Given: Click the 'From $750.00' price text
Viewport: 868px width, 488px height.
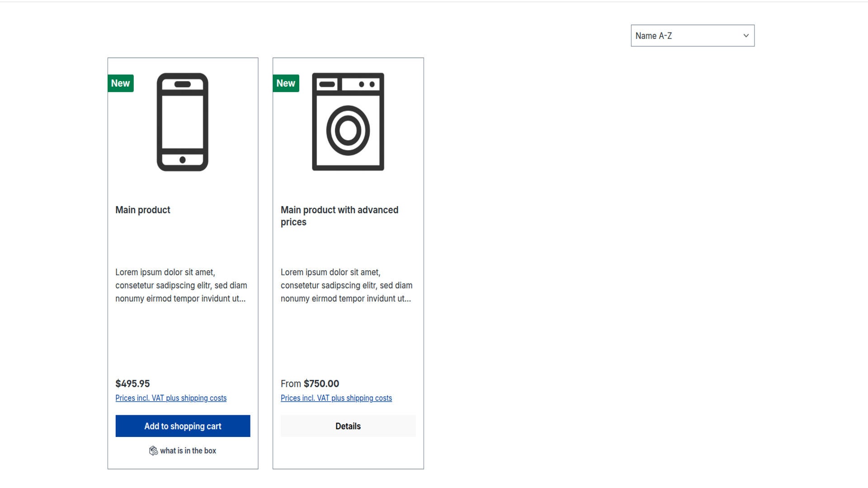Looking at the screenshot, I should [x=310, y=384].
